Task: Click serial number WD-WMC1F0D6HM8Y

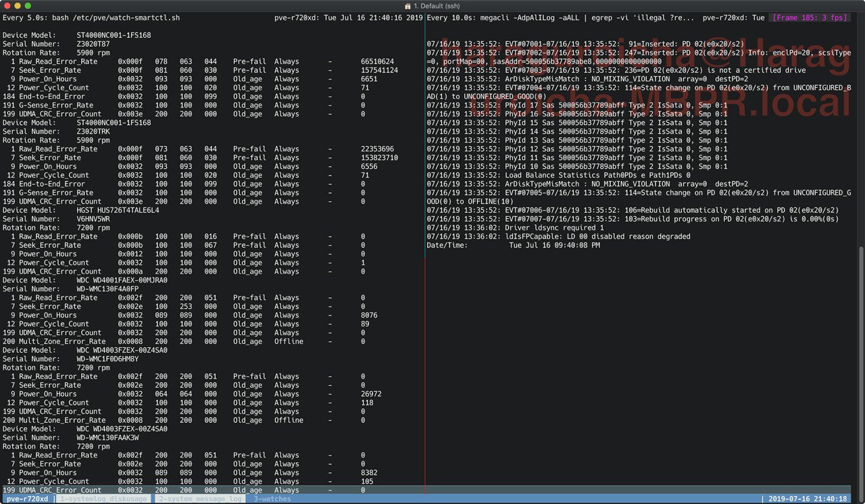Action: pyautogui.click(x=107, y=359)
